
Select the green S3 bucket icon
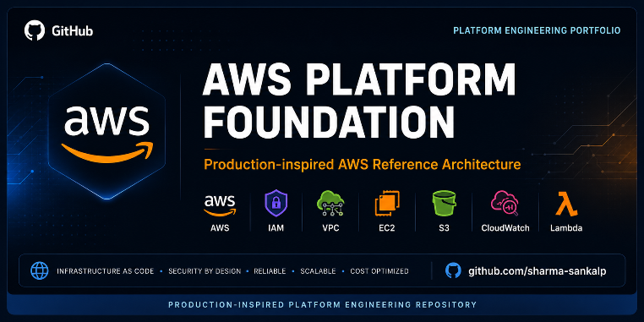tap(444, 204)
